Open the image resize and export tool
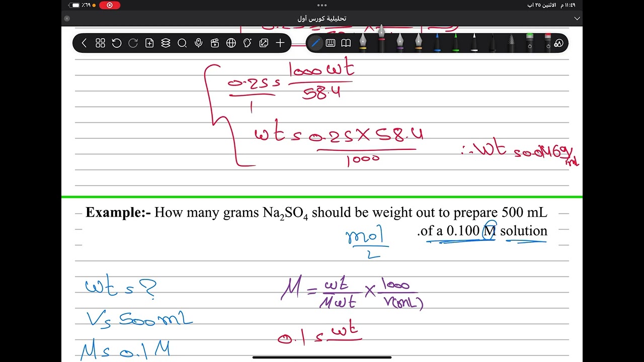Viewport: 644px width, 362px height. (264, 43)
